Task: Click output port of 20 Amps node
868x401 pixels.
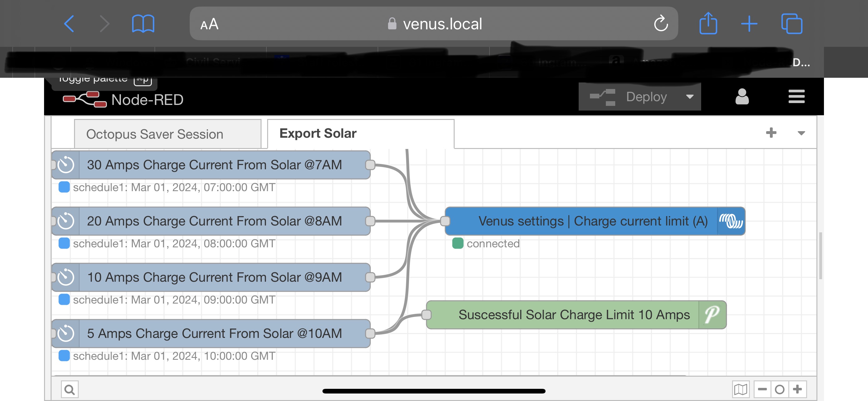Action: [370, 221]
